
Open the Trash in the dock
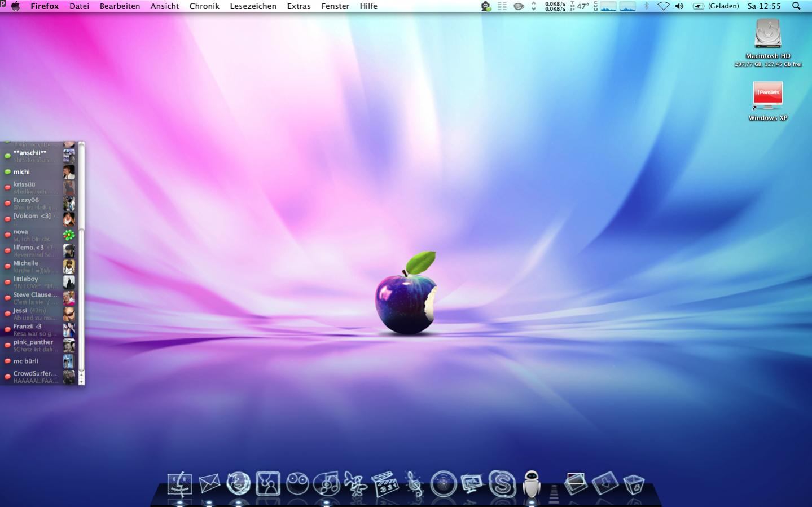(x=634, y=484)
